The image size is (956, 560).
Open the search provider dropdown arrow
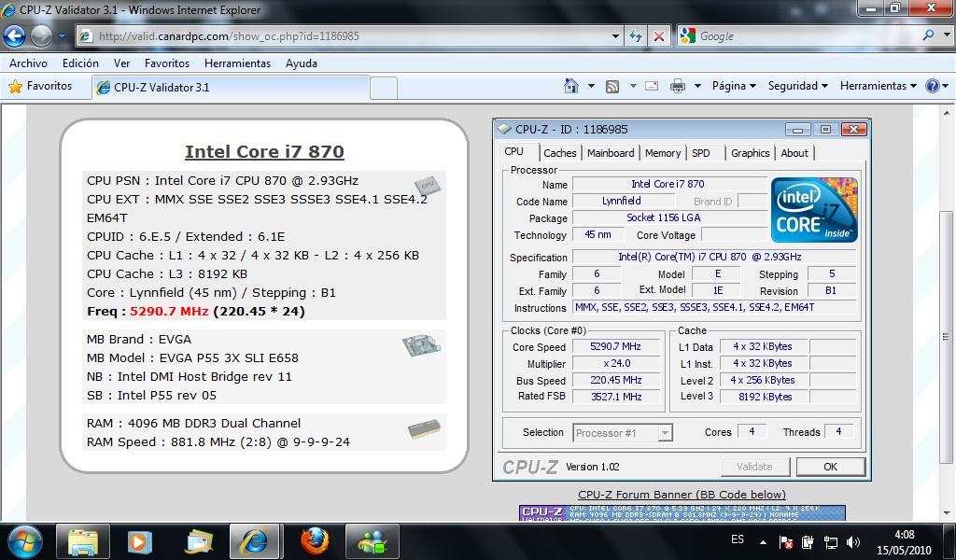(x=947, y=35)
